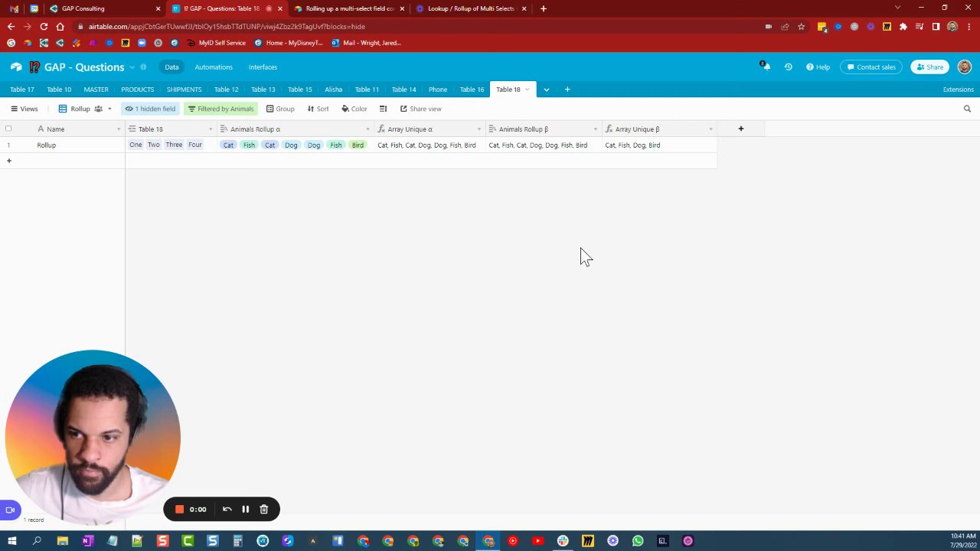Viewport: 980px width, 551px height.
Task: Open Table 18 field header dropdown
Action: point(211,129)
